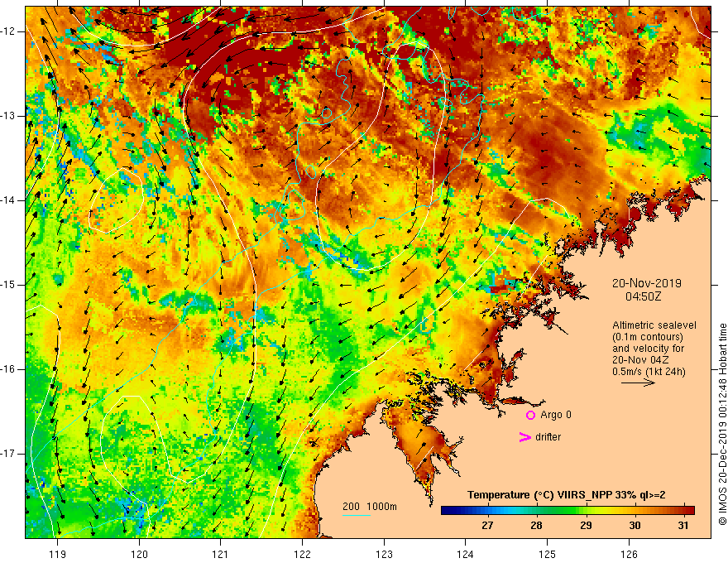Click the '200 1000m' depth contour label
This screenshot has width=728, height=563.
pyautogui.click(x=370, y=507)
